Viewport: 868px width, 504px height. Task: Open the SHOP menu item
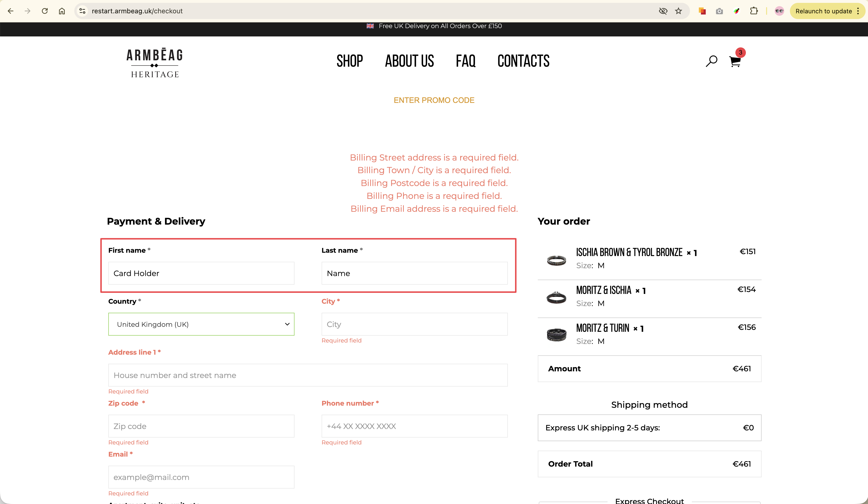coord(350,61)
